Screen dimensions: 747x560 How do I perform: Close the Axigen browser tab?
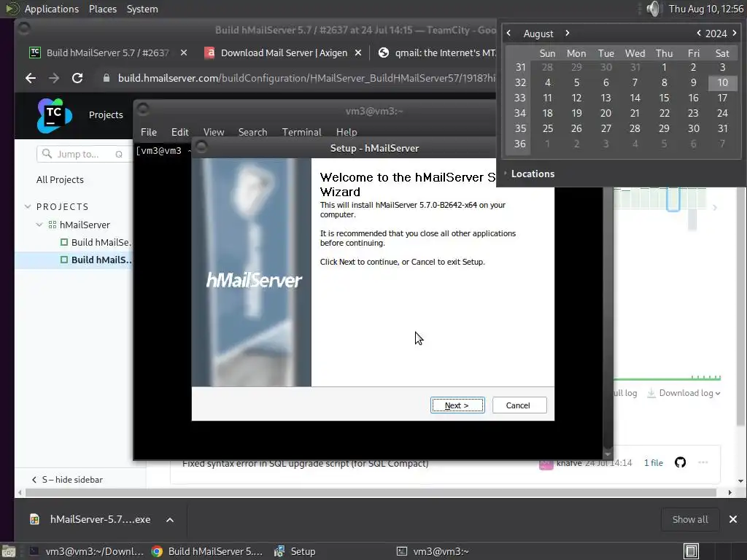click(x=358, y=52)
